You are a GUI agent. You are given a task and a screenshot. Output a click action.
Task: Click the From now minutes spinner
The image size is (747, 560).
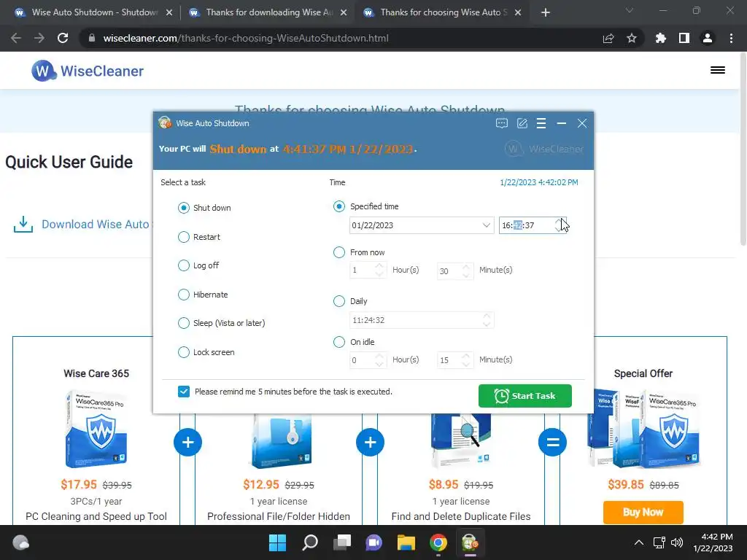(455, 271)
